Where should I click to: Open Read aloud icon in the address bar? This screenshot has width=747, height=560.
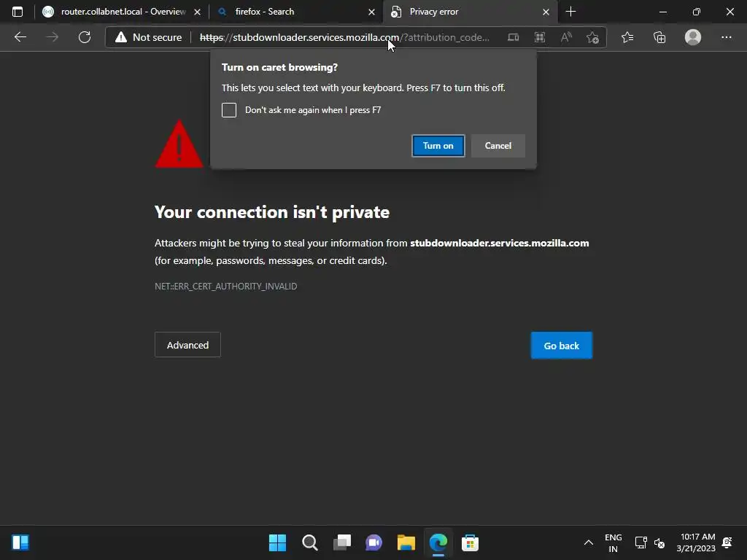tap(566, 37)
